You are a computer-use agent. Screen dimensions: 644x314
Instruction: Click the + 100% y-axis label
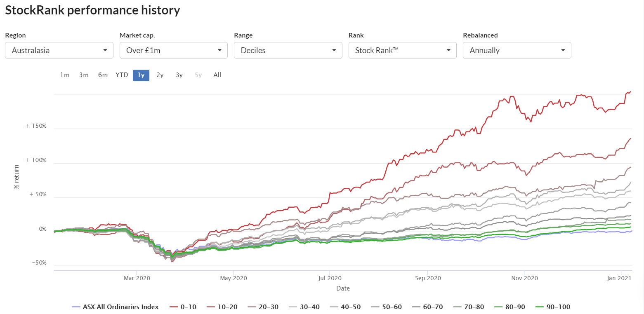tap(36, 160)
